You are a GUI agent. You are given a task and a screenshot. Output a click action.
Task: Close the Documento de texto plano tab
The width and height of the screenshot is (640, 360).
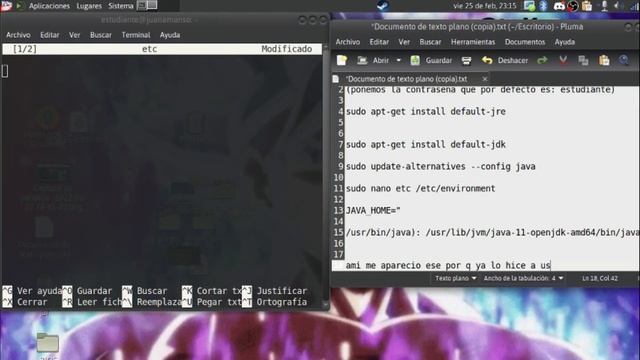(484, 79)
